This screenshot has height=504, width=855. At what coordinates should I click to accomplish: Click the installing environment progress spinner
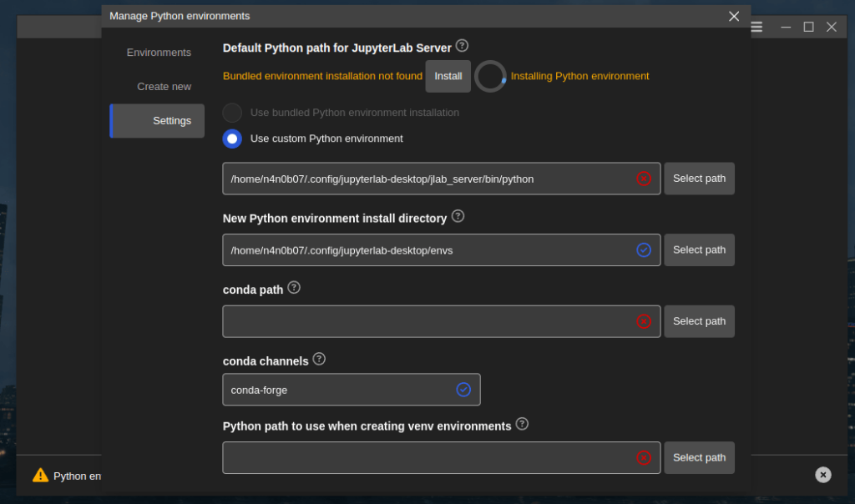(491, 76)
